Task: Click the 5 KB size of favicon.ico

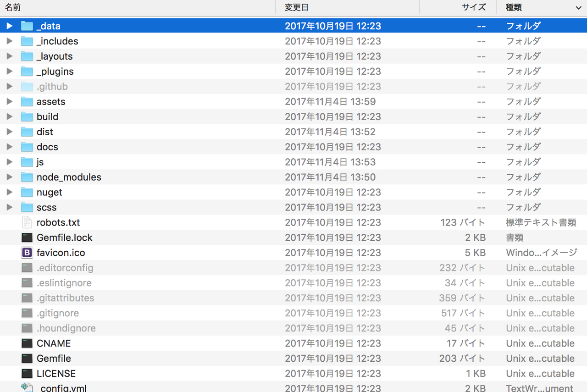Action: (x=475, y=253)
